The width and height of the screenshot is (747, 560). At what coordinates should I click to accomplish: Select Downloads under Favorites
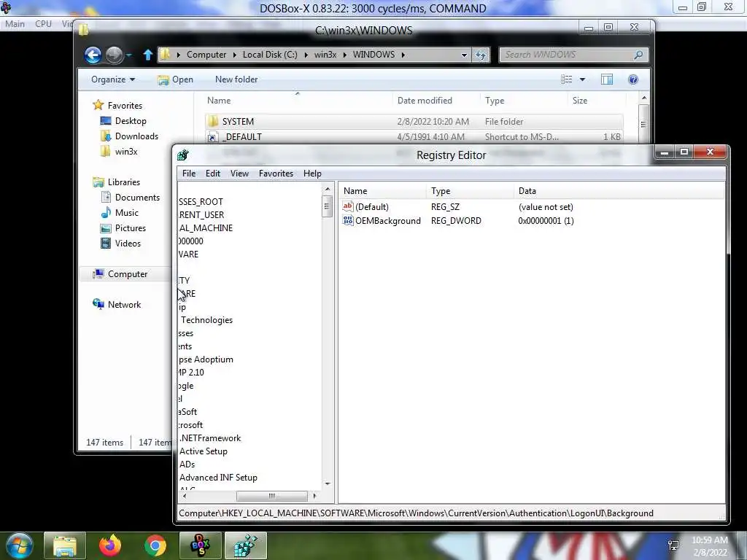[x=129, y=136]
